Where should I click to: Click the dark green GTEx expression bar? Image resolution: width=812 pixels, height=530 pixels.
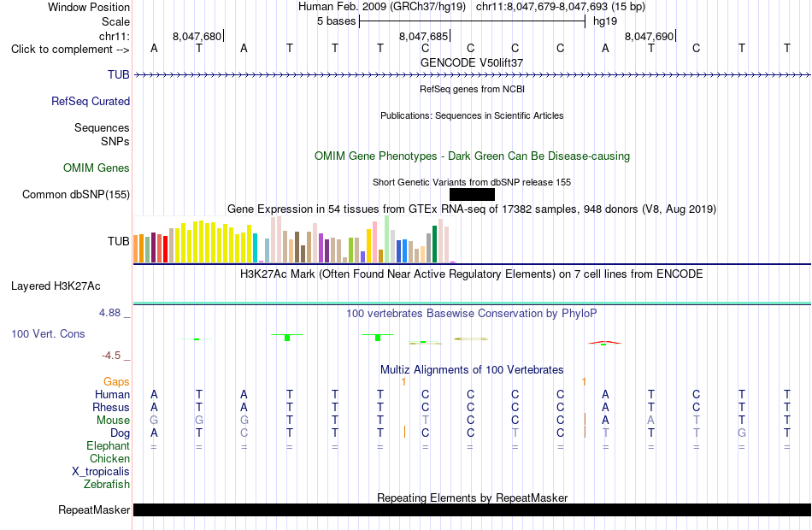tap(434, 244)
